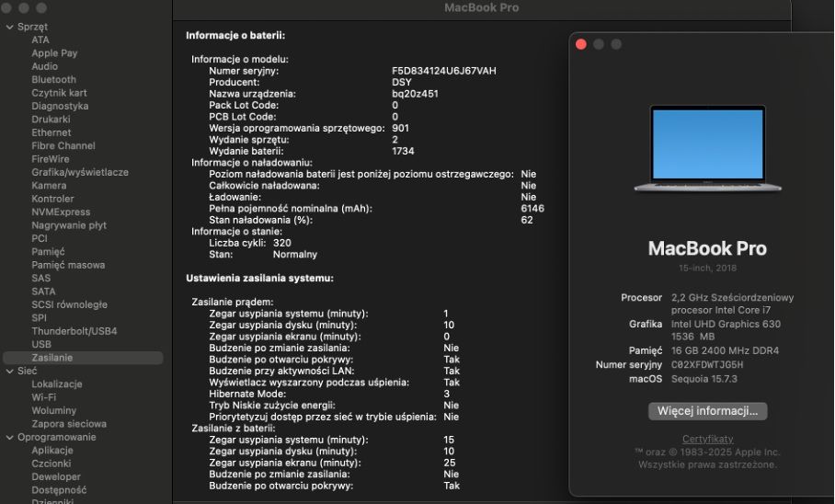
Task: Select USB in the sidebar
Action: 41,345
